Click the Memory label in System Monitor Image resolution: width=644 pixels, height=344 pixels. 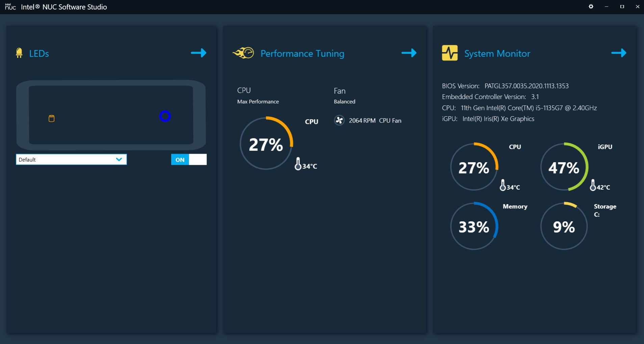(515, 206)
